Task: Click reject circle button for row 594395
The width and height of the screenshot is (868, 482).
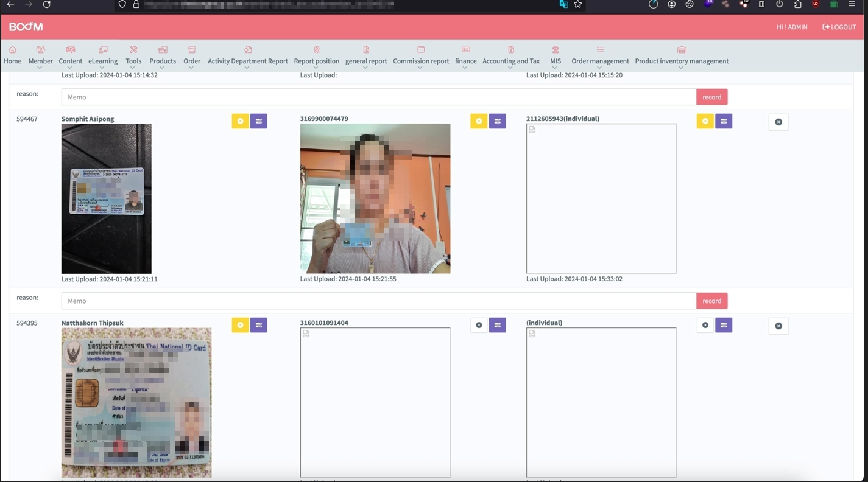Action: click(x=778, y=326)
